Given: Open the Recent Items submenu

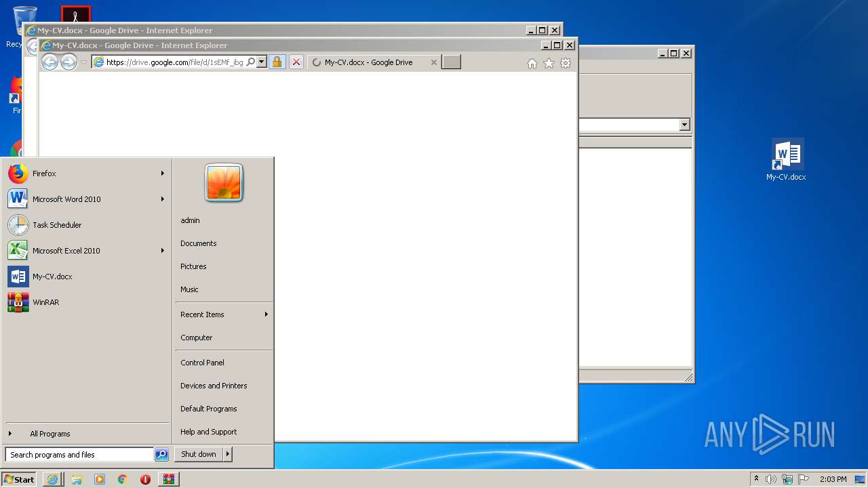Looking at the screenshot, I should click(x=224, y=314).
